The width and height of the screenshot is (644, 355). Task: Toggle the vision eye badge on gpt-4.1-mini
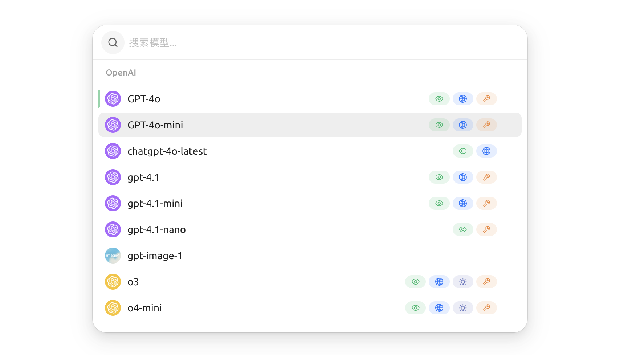439,203
